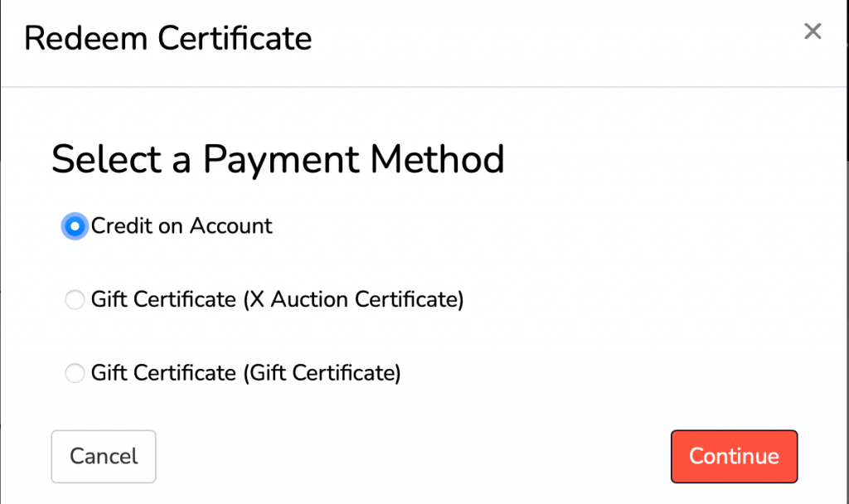Click the Cancel button
The width and height of the screenshot is (849, 504).
(x=104, y=456)
